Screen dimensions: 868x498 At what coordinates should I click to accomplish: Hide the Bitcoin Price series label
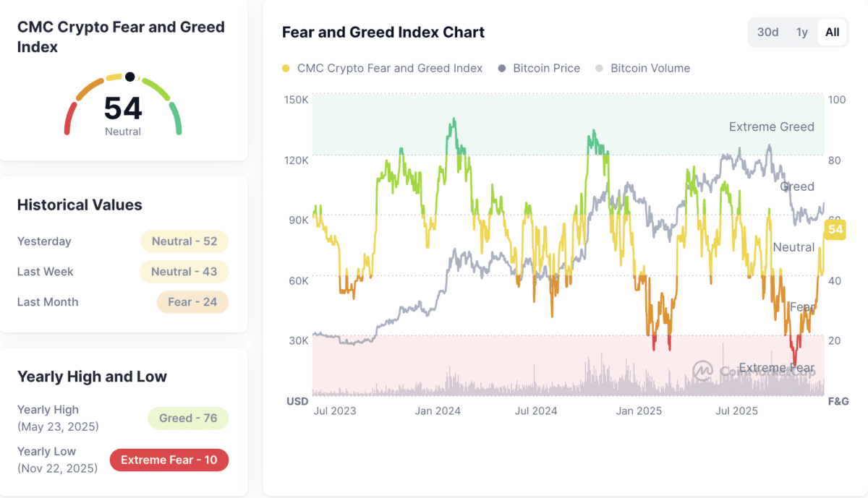[x=546, y=68]
